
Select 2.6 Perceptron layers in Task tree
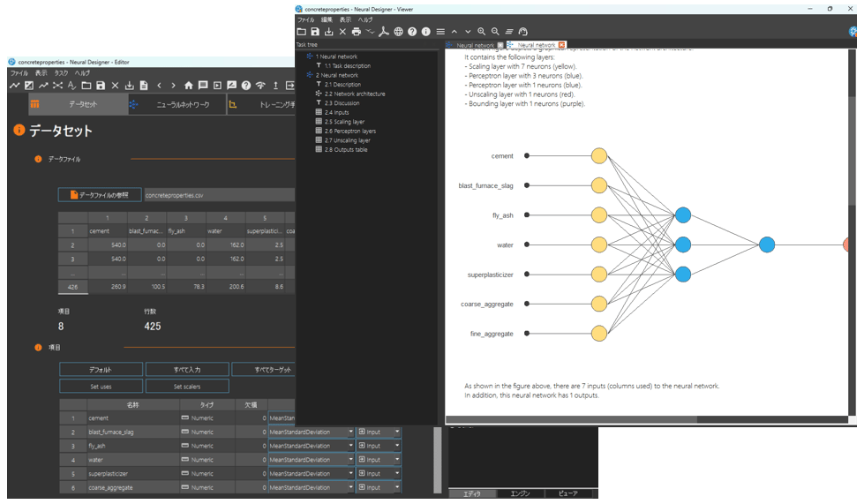pos(349,132)
